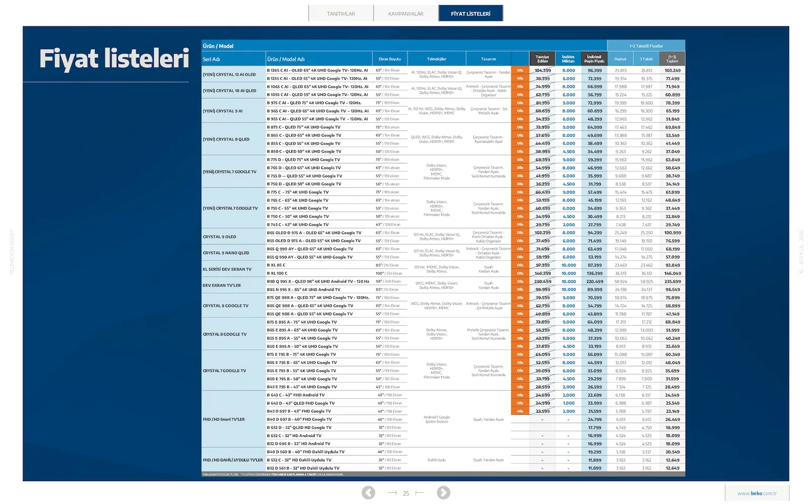Screen dimensions: 812x504
Task: Go to the previous catalog page arrow
Action: click(x=368, y=492)
